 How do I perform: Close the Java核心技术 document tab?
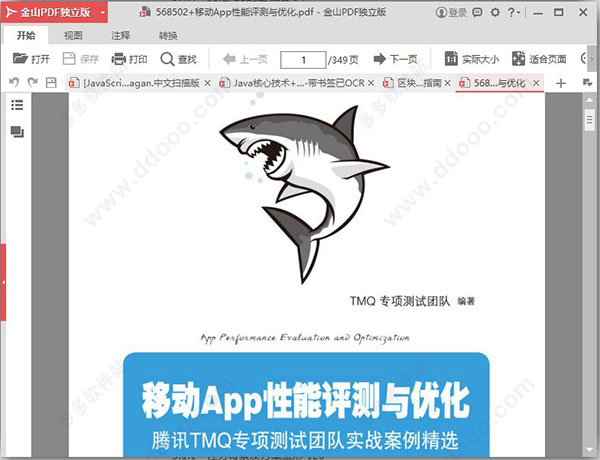coord(371,83)
